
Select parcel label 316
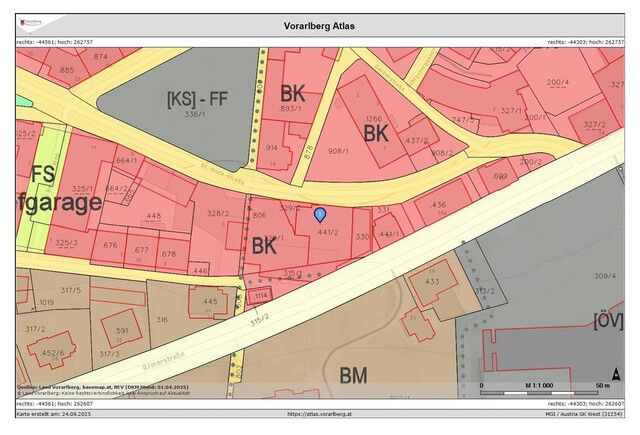coord(162,320)
